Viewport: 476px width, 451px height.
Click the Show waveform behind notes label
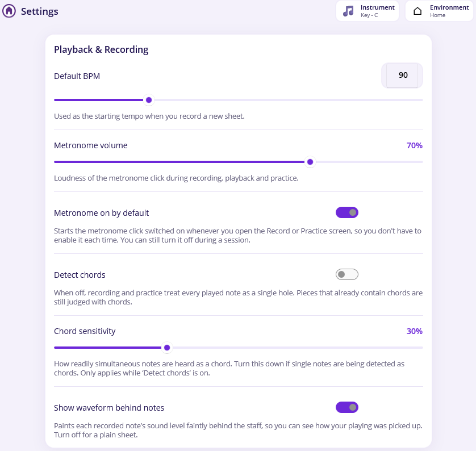(109, 408)
